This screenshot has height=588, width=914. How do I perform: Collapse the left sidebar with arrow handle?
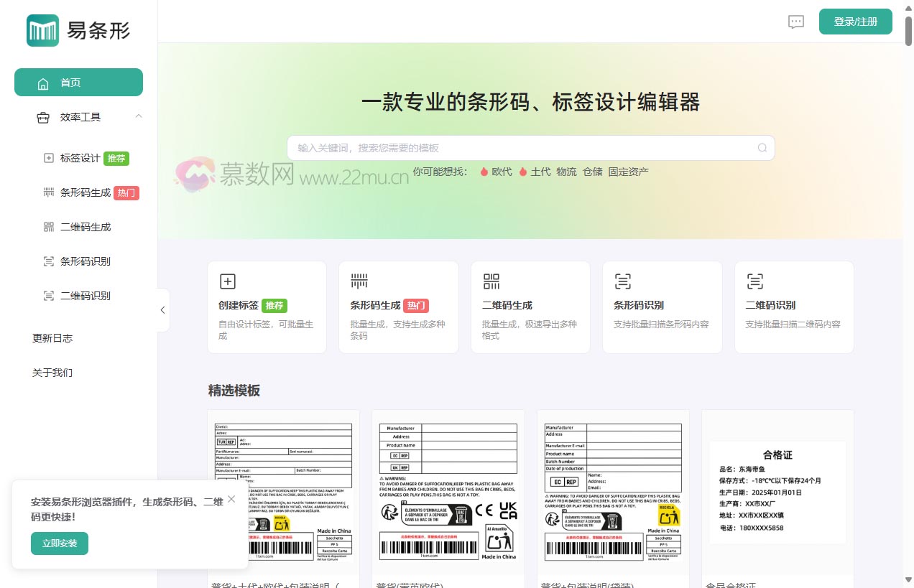pos(162,310)
